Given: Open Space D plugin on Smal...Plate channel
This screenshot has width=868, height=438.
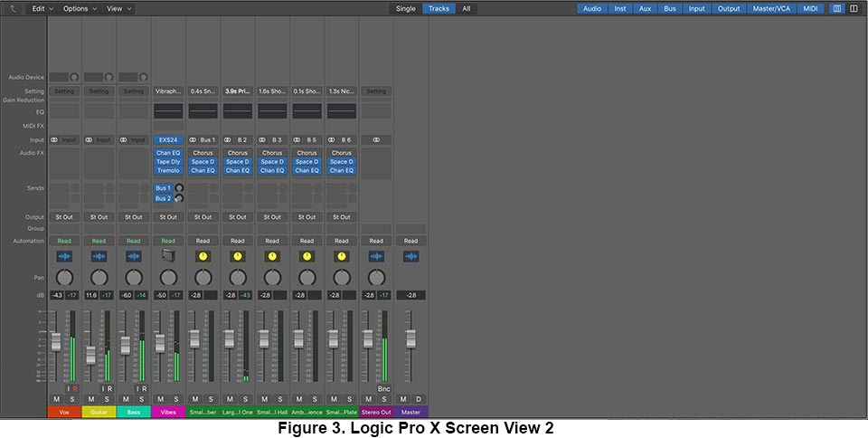Looking at the screenshot, I should [342, 162].
